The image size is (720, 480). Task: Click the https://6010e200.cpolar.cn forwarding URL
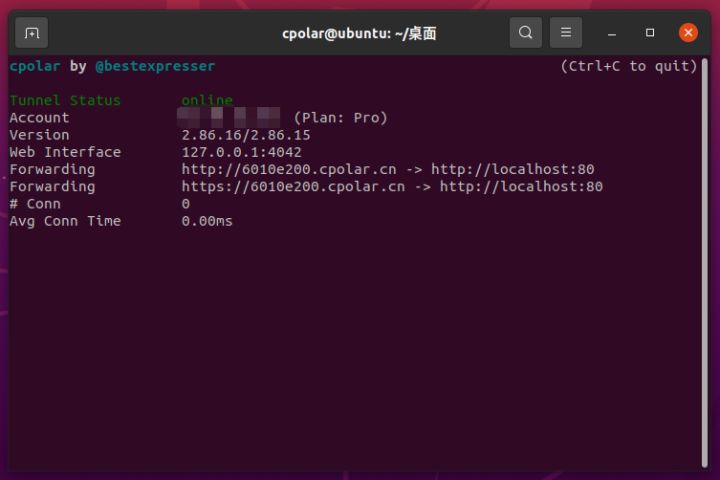click(293, 186)
